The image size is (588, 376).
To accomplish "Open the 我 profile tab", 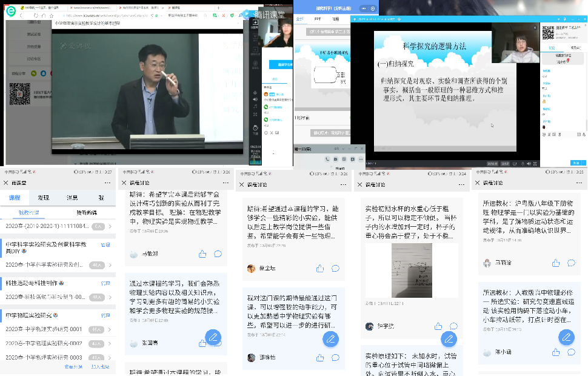I will click(x=101, y=198).
